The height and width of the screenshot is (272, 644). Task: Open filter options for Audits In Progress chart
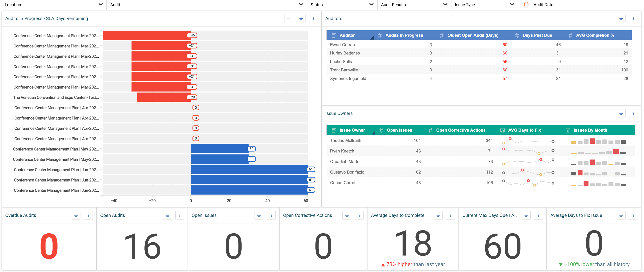[x=301, y=18]
